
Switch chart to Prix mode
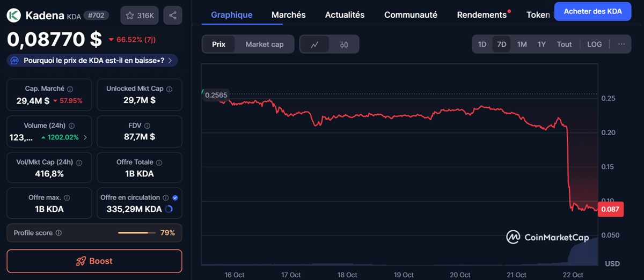click(x=218, y=45)
